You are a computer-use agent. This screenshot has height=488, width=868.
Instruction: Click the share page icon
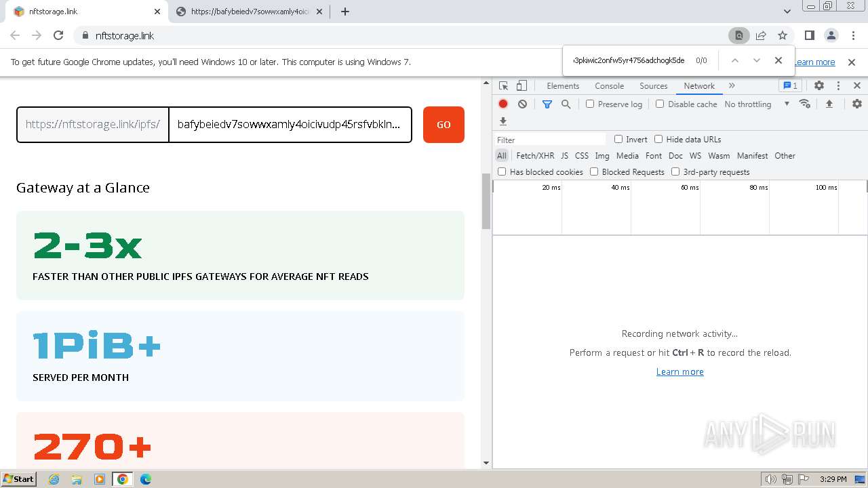pos(761,35)
